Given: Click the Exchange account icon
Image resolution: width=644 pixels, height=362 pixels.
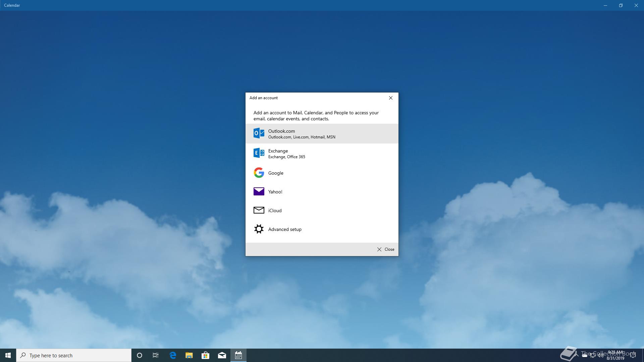Looking at the screenshot, I should [259, 153].
